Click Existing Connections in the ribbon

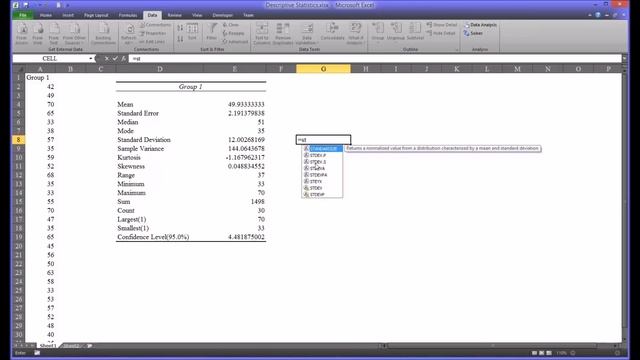click(103, 34)
